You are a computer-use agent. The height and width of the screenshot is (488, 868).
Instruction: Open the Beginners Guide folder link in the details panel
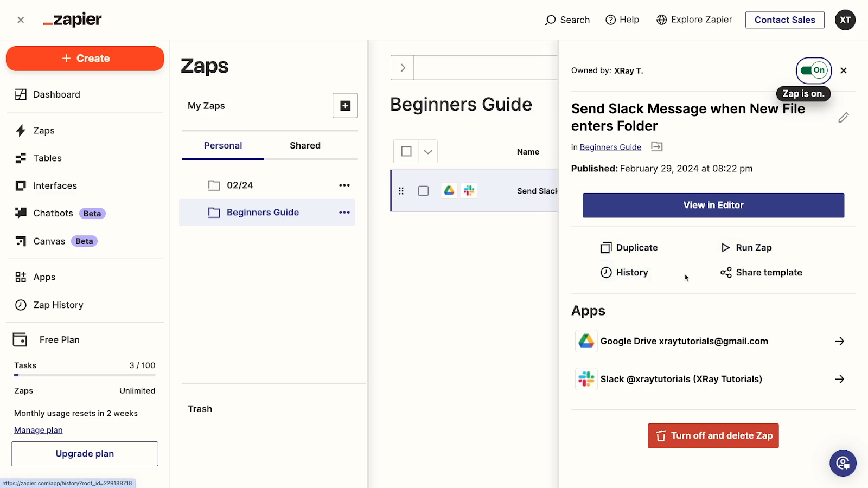[x=610, y=147]
